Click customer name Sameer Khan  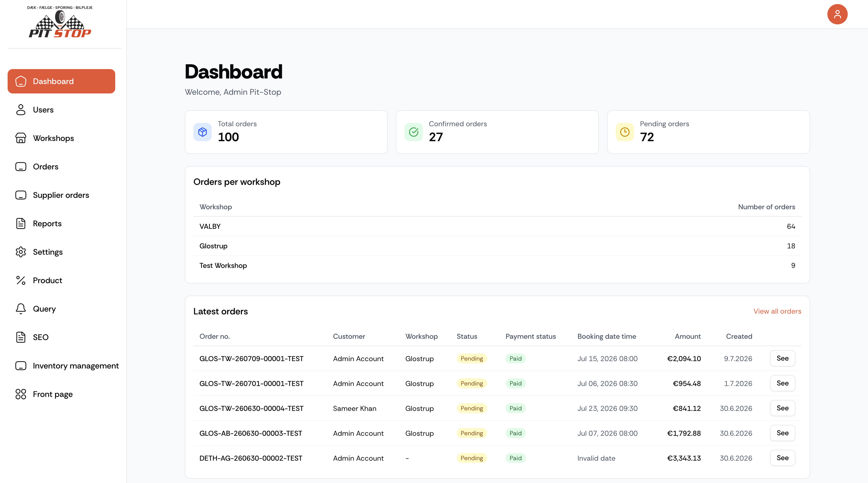(355, 408)
